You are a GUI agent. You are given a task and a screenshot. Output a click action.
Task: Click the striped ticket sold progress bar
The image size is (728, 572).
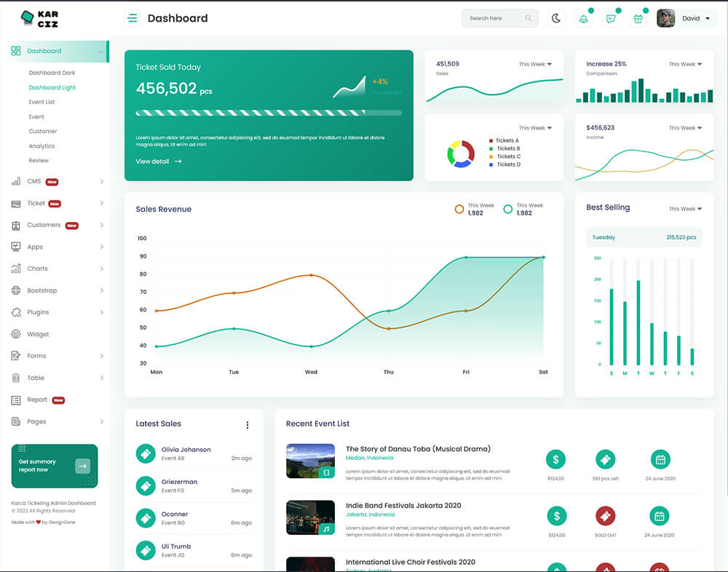point(268,113)
